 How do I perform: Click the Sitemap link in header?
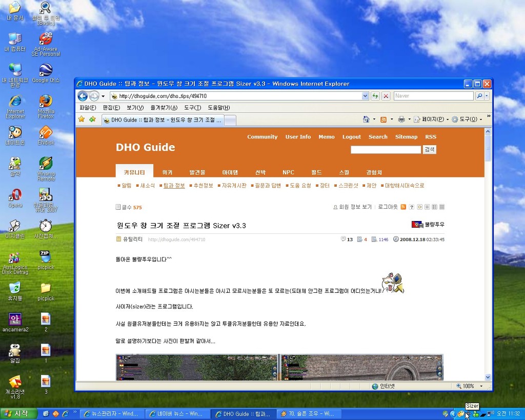point(406,136)
